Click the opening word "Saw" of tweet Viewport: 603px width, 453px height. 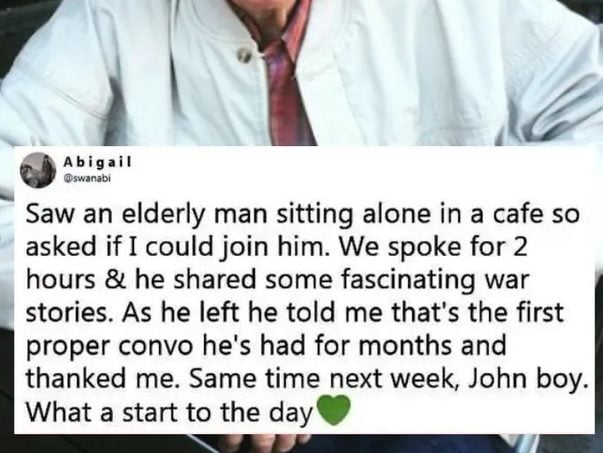click(x=49, y=214)
